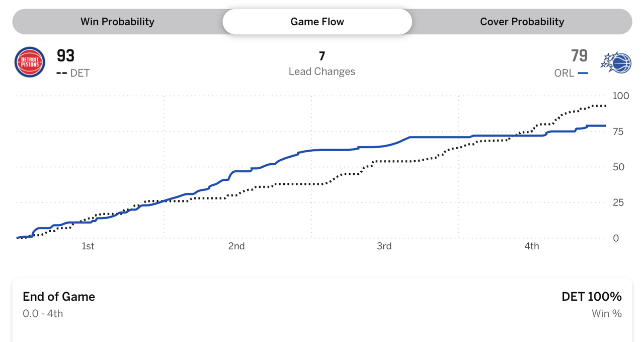
Task: Click the Orlando Magic team logo
Action: (615, 63)
